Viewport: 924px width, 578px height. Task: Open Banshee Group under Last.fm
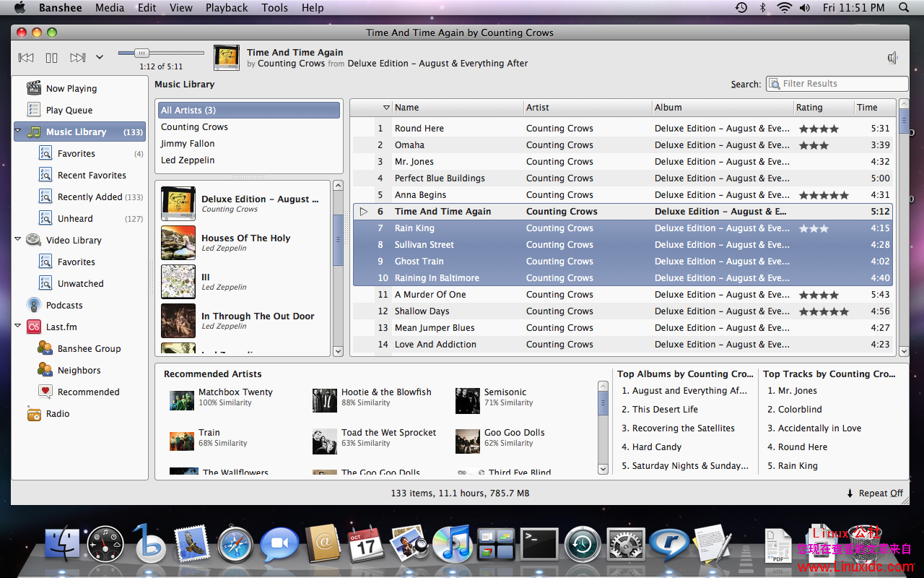pos(89,348)
